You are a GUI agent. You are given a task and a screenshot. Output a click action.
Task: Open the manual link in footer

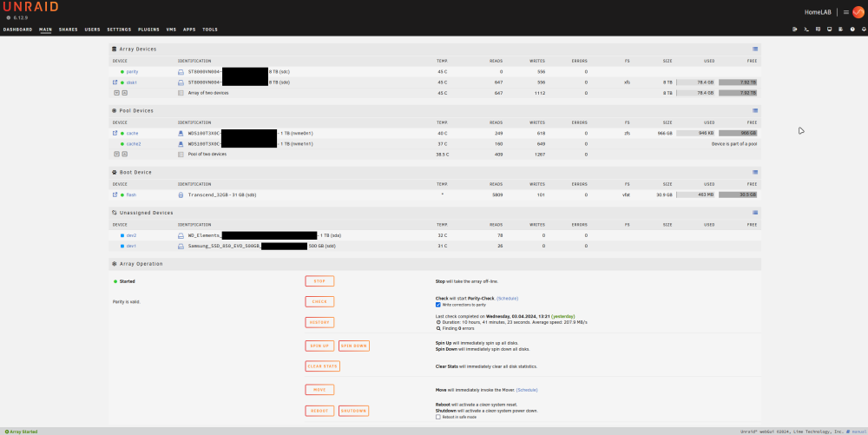[x=858, y=432]
